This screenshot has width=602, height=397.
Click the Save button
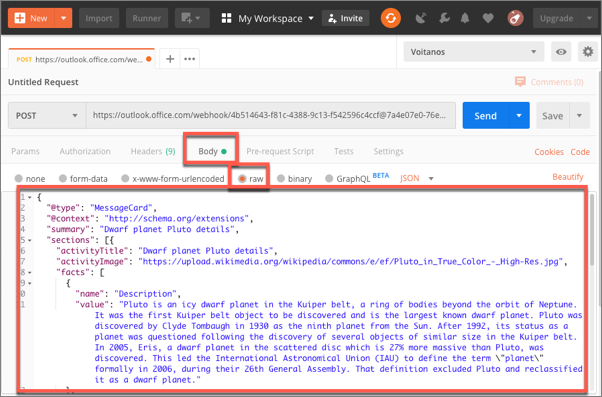click(x=552, y=115)
